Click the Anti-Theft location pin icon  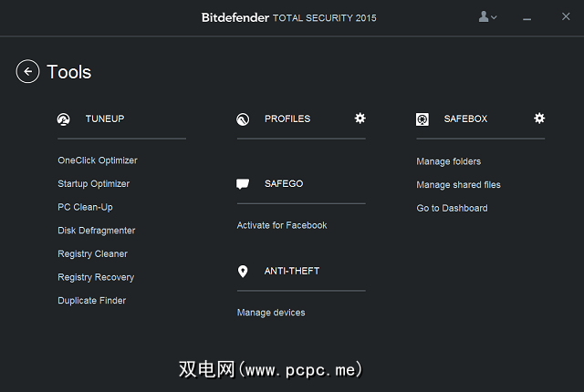(243, 272)
